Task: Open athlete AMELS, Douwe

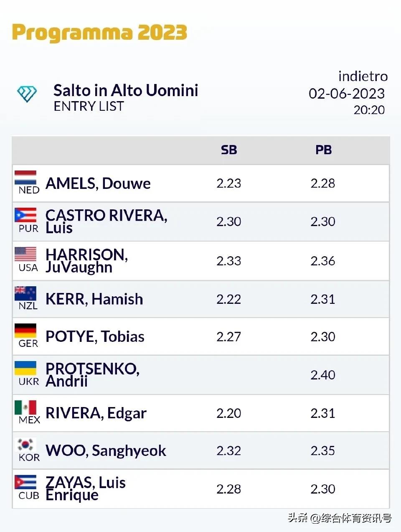Action: point(98,183)
